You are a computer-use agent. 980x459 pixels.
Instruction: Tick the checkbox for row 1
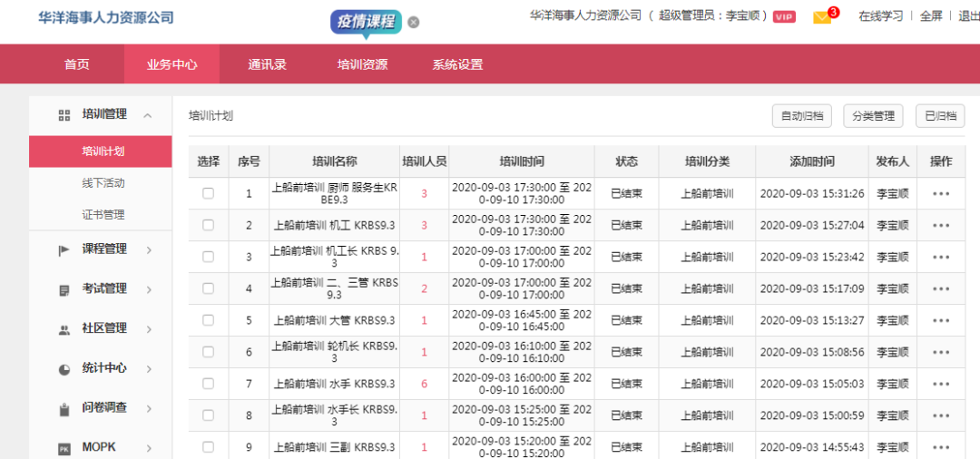(209, 193)
